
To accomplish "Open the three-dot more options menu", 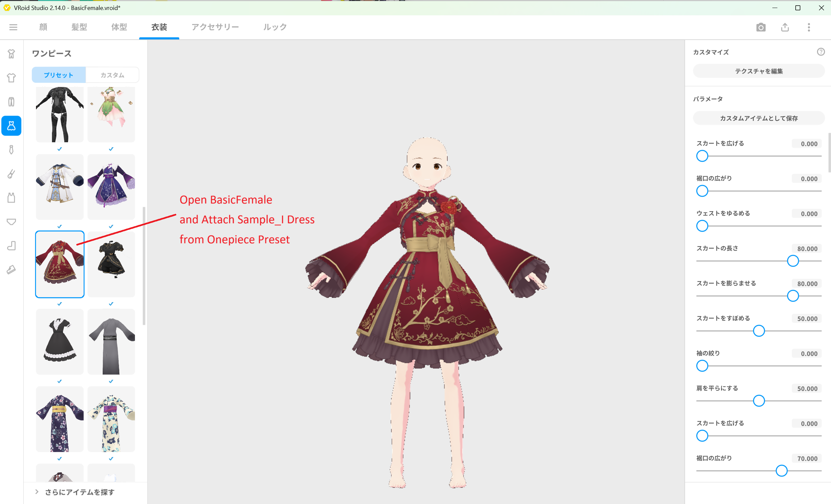I will coord(809,27).
